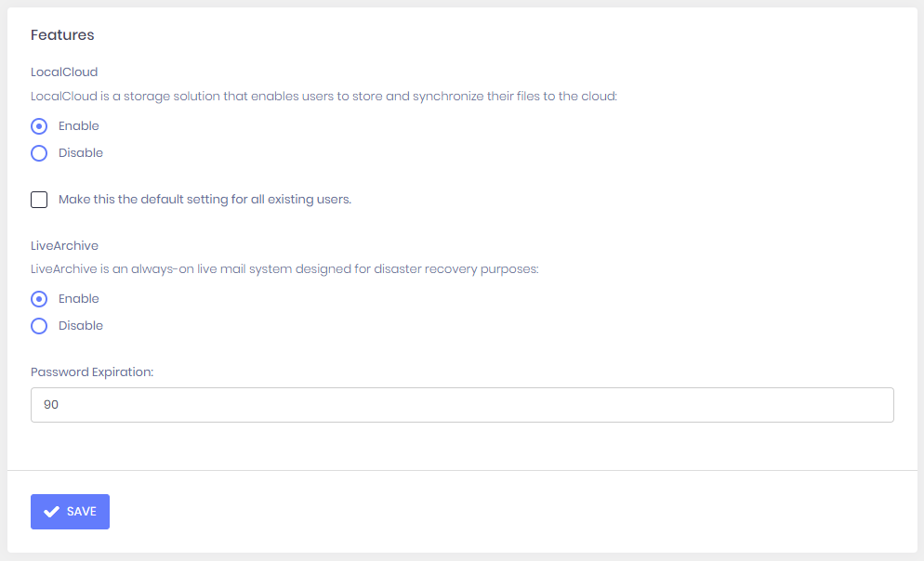This screenshot has height=561, width=924.
Task: Click the LocalCloud section title
Action: point(63,72)
